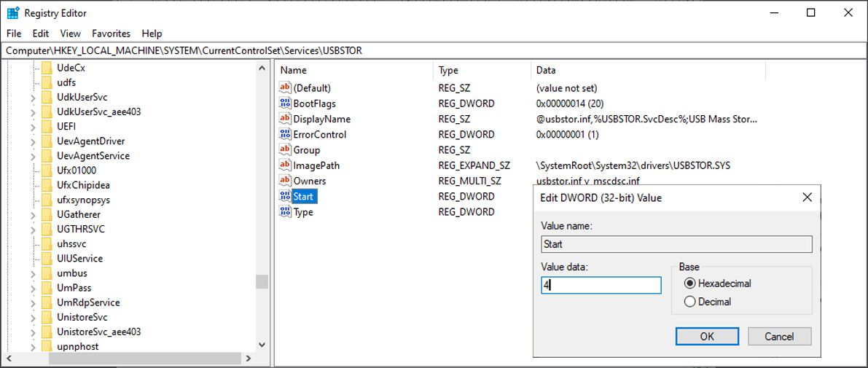Select the Hexadecimal base radio button
The height and width of the screenshot is (368, 868).
689,283
